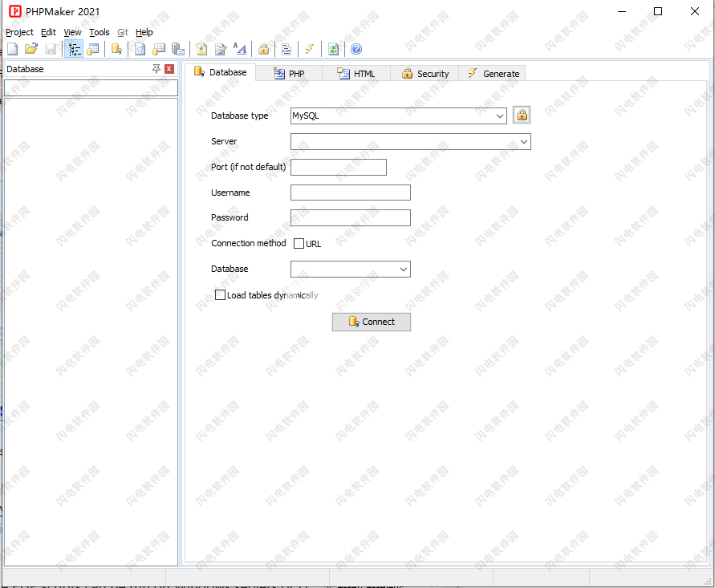
Task: Open the Git menu
Action: click(x=123, y=32)
